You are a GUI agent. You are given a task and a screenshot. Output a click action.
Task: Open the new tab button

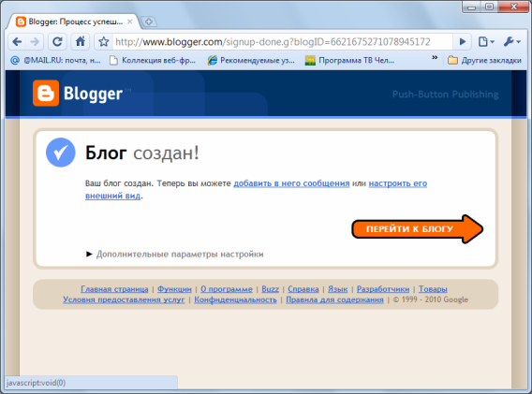point(148,22)
